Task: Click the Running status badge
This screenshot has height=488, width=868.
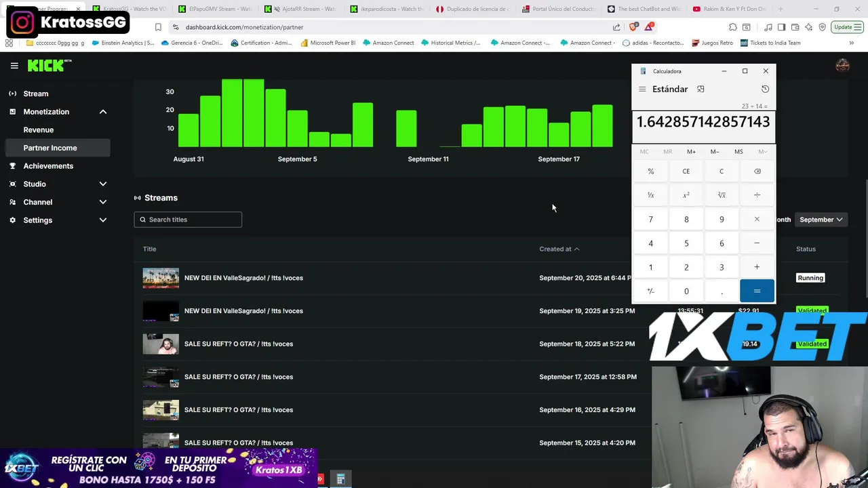Action: coord(810,278)
